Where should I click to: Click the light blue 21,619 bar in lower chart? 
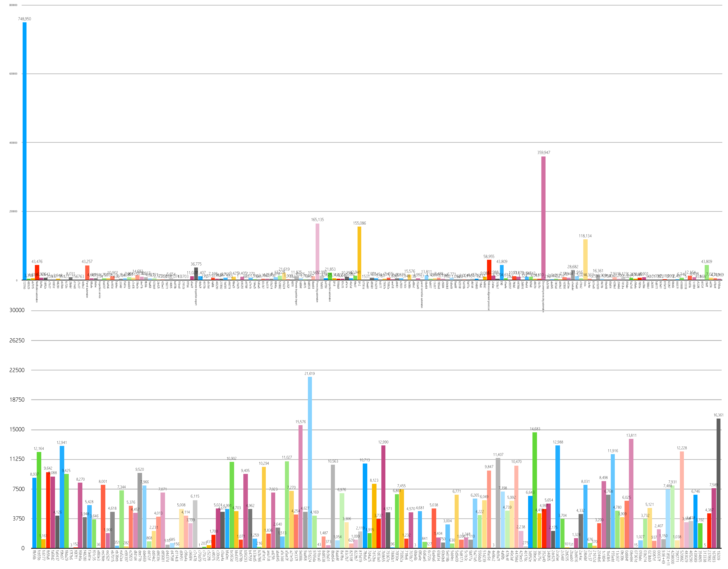coord(310,463)
